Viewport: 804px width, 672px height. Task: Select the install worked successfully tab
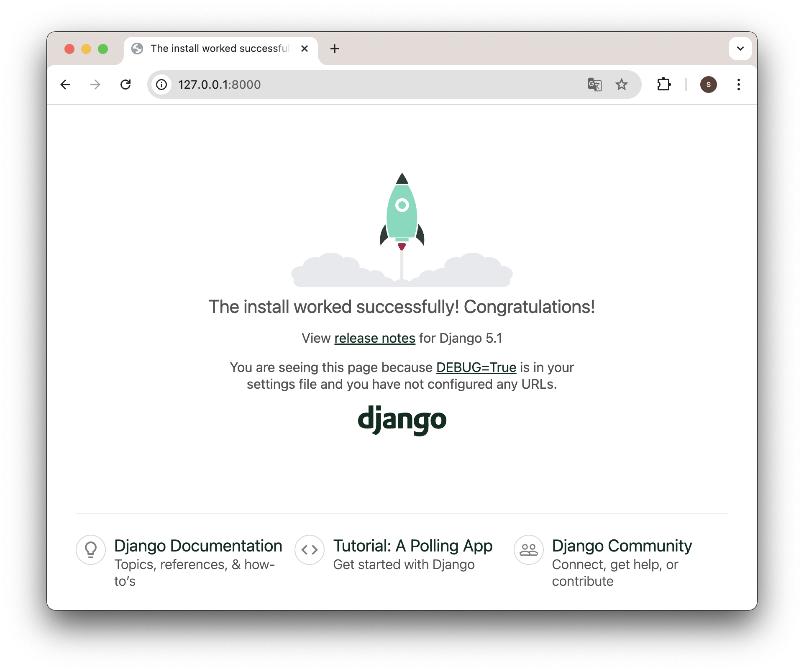pyautogui.click(x=220, y=49)
